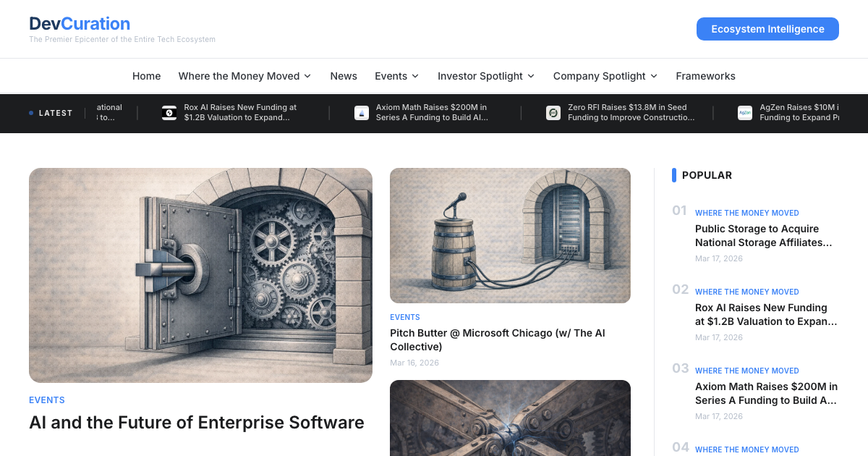Click the Rox AI logo icon in ticker
Viewport: 868px width, 456px height.
tap(169, 113)
